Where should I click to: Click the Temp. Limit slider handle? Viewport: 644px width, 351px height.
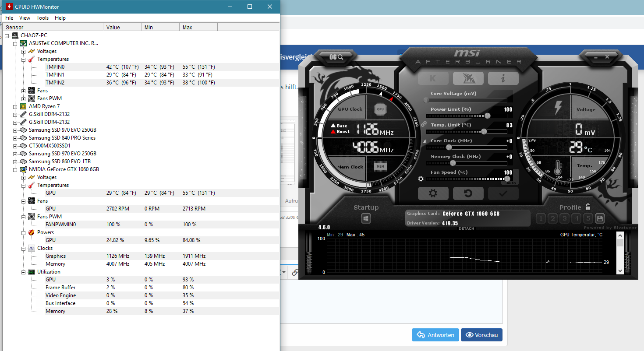point(484,131)
